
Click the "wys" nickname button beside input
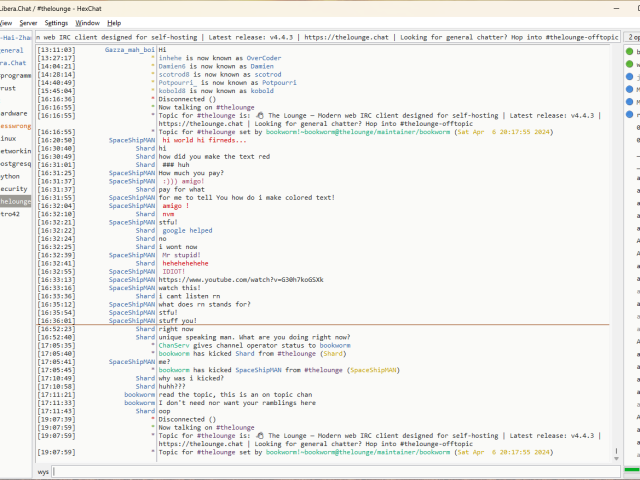coord(44,470)
